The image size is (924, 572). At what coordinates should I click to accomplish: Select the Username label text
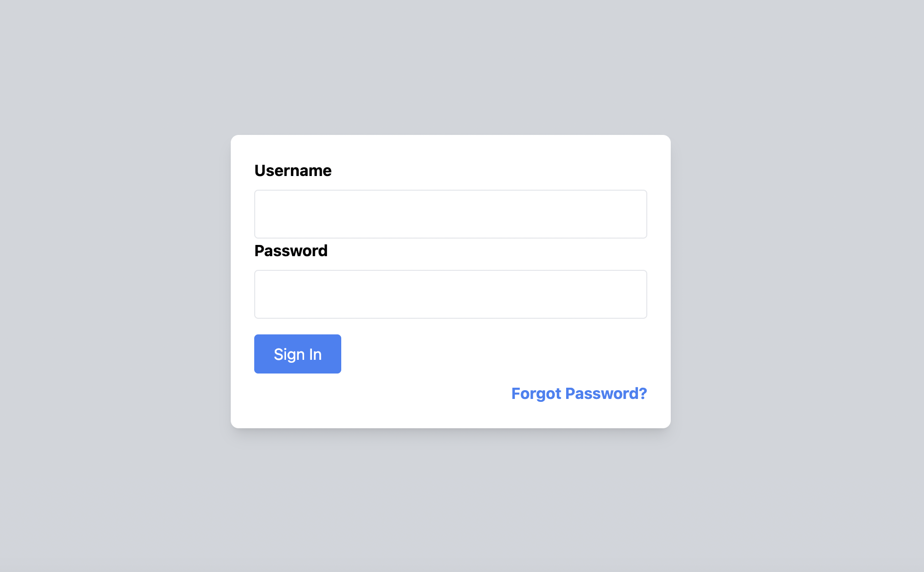(292, 170)
